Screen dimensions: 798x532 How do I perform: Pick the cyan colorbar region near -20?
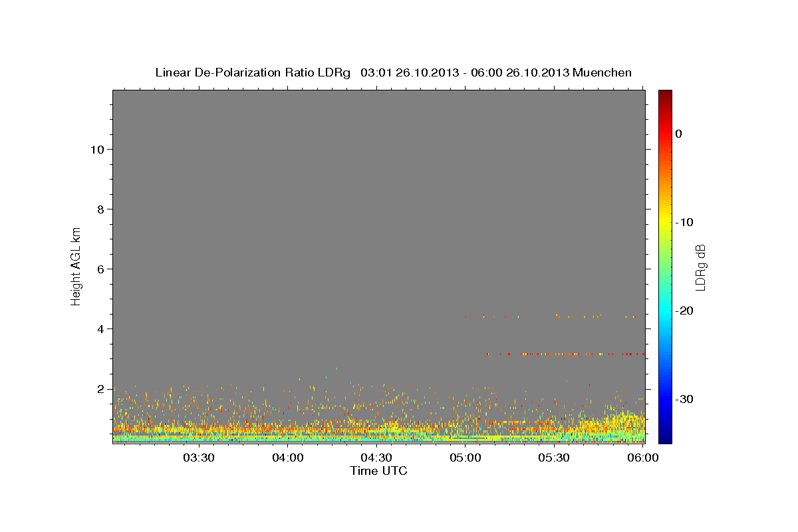tap(665, 311)
